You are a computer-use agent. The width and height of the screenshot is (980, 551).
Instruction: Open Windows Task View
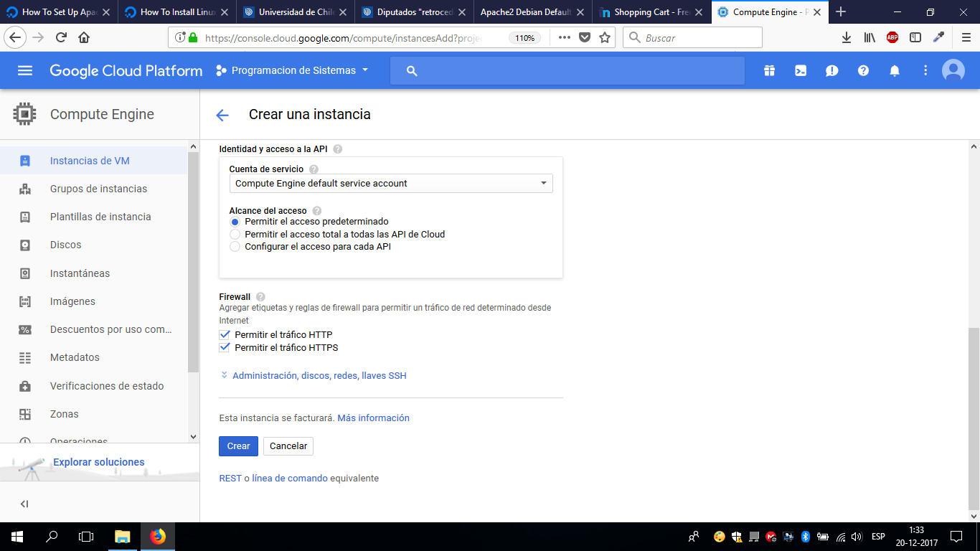[x=86, y=536]
